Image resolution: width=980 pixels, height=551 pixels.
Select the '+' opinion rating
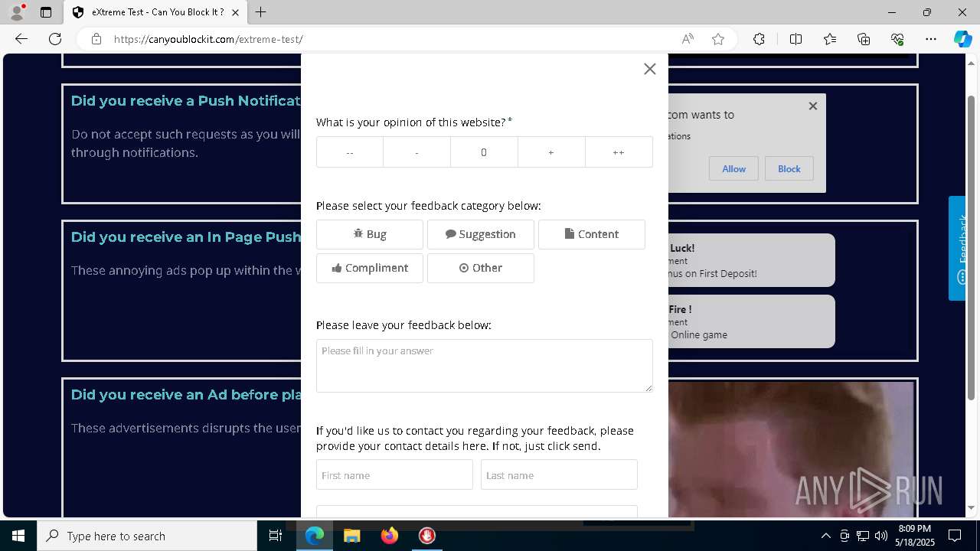click(x=551, y=152)
